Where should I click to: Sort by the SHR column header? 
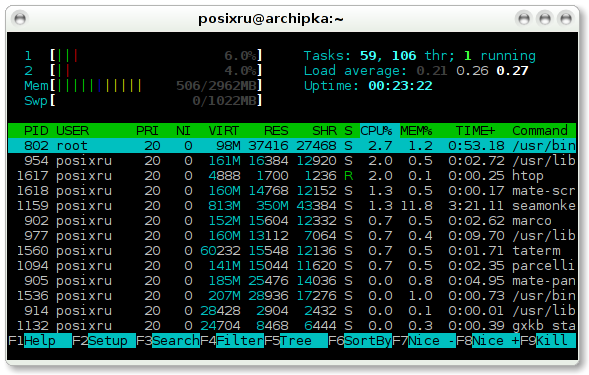coord(325,130)
